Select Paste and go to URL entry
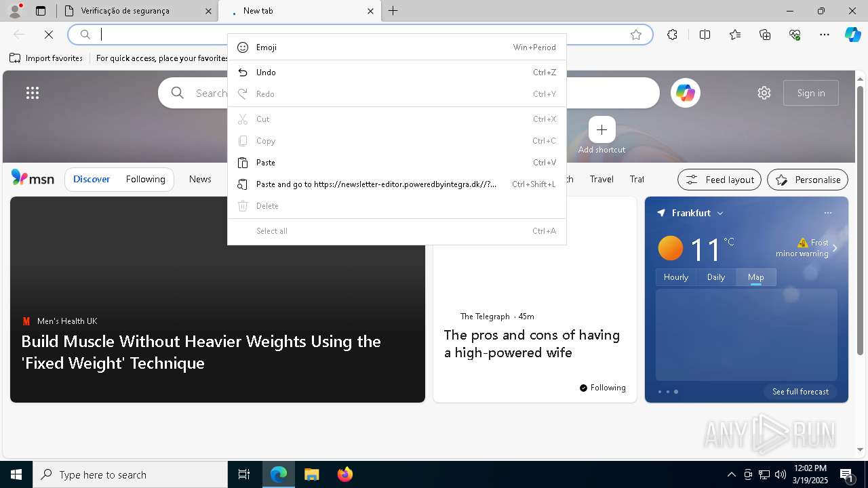 coord(397,184)
